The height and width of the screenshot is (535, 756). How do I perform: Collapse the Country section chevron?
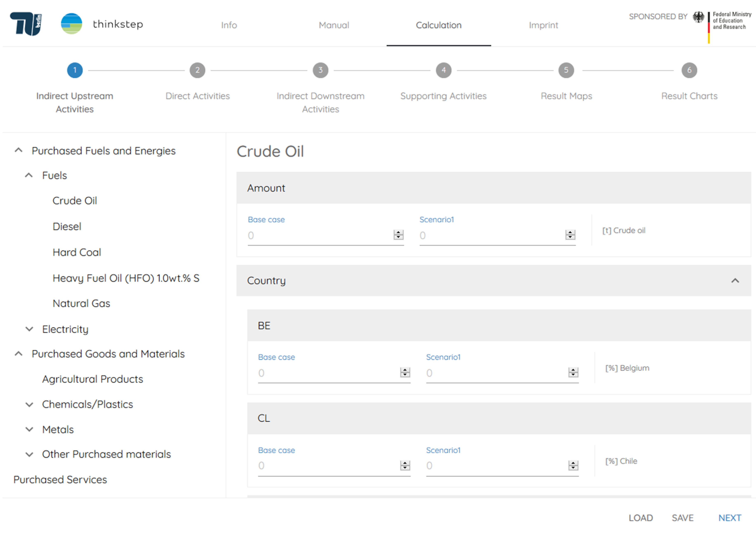[x=735, y=281]
